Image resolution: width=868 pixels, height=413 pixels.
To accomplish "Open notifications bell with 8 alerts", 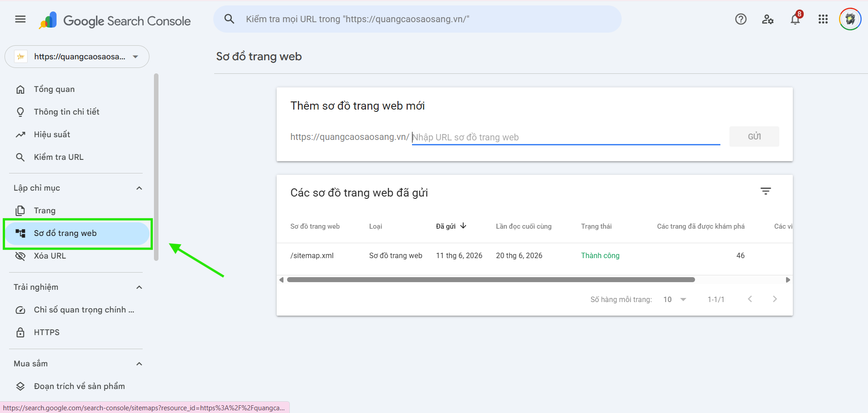I will [796, 18].
